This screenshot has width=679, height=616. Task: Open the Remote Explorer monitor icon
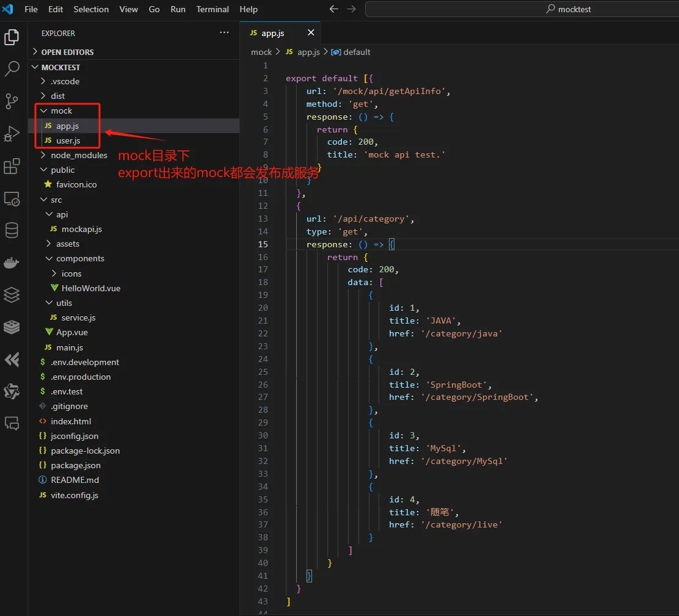pos(12,198)
